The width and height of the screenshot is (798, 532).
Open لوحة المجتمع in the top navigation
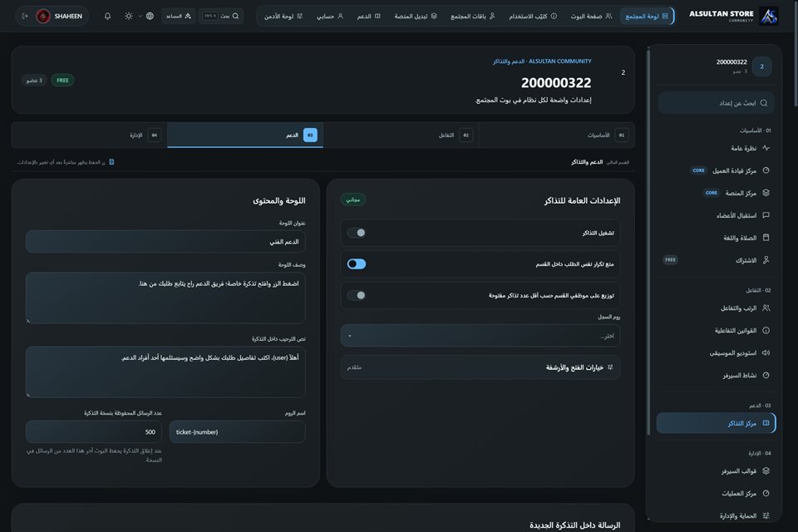[x=647, y=17]
